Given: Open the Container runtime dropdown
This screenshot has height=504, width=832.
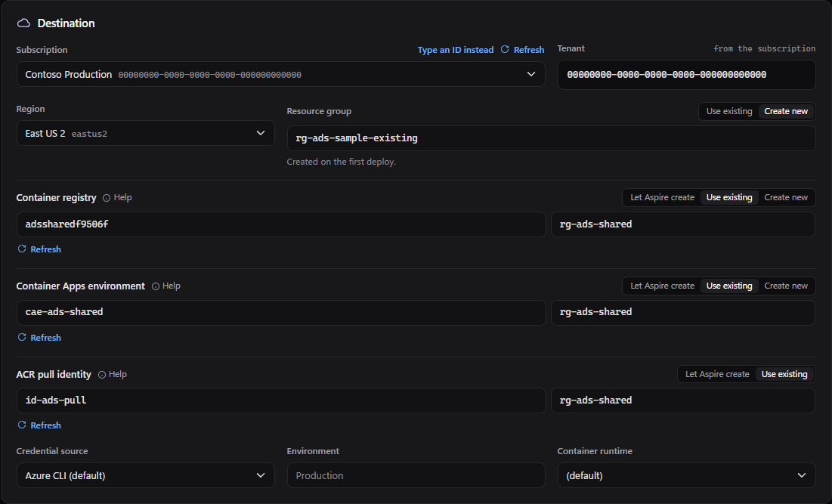Looking at the screenshot, I should click(x=686, y=475).
